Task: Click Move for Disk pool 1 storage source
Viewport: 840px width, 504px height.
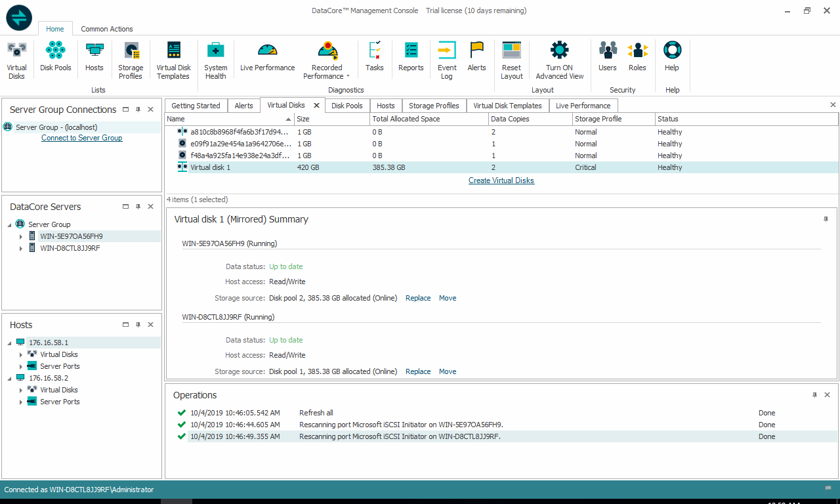Action: click(448, 371)
